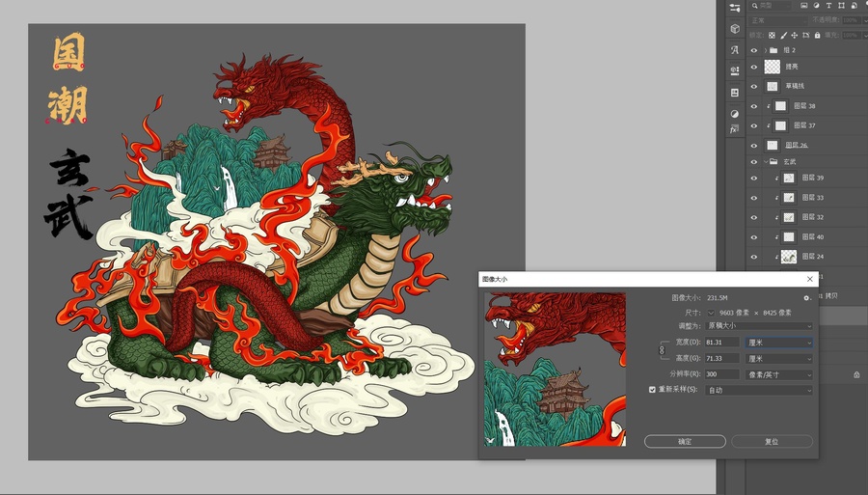Select the 图层 32 layer row
The width and height of the screenshot is (868, 495).
(x=807, y=218)
